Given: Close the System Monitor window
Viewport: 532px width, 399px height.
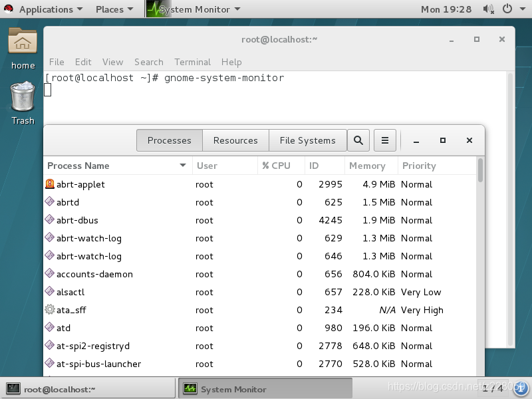Looking at the screenshot, I should [469, 140].
